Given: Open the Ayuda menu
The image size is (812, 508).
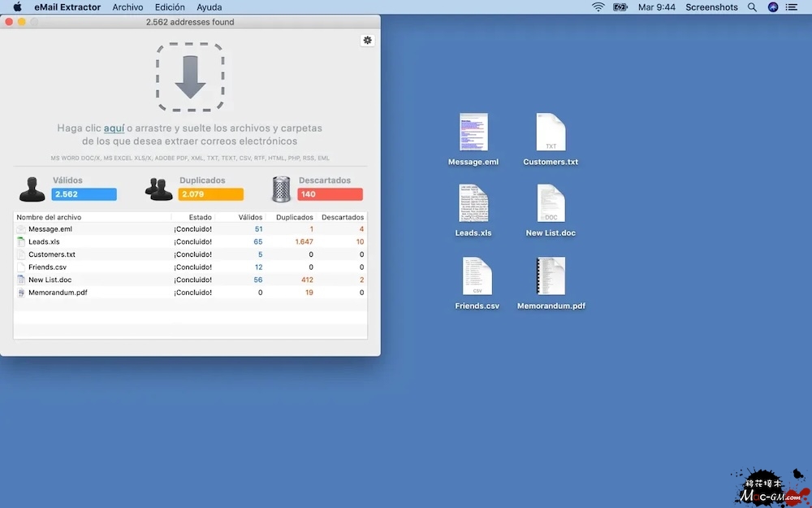Looking at the screenshot, I should [x=209, y=7].
